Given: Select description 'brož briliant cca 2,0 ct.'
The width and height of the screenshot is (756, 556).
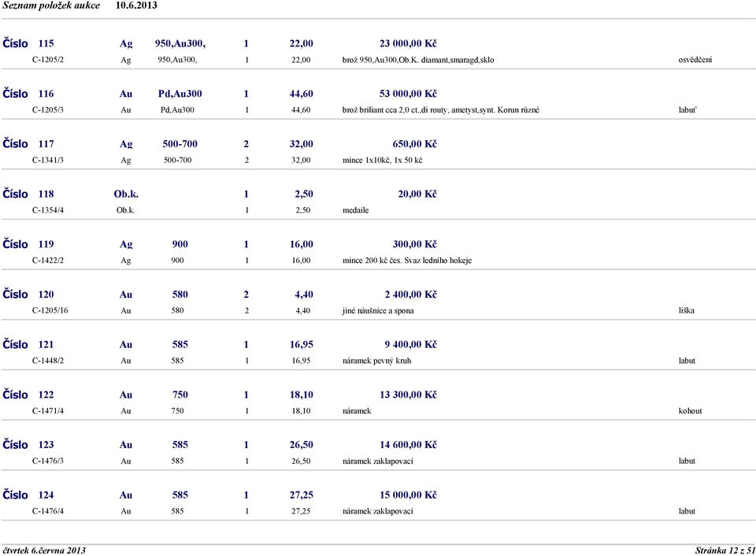Looking at the screenshot, I should [x=381, y=110].
